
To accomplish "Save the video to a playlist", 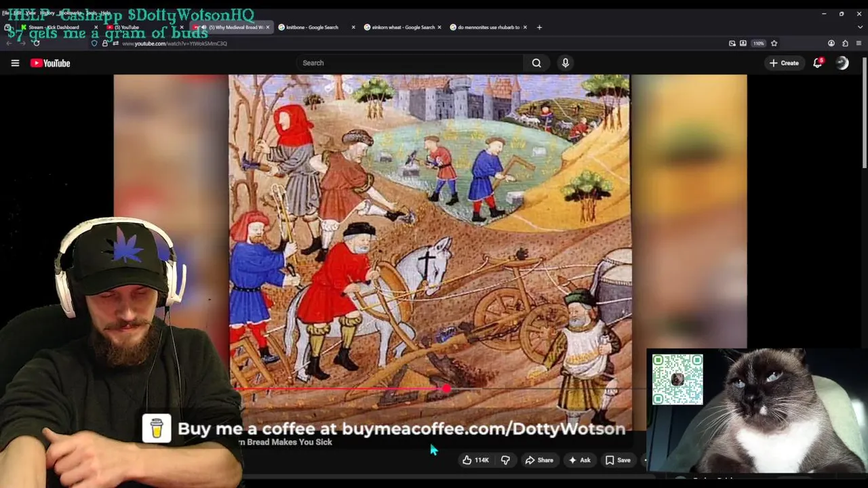I will [618, 460].
